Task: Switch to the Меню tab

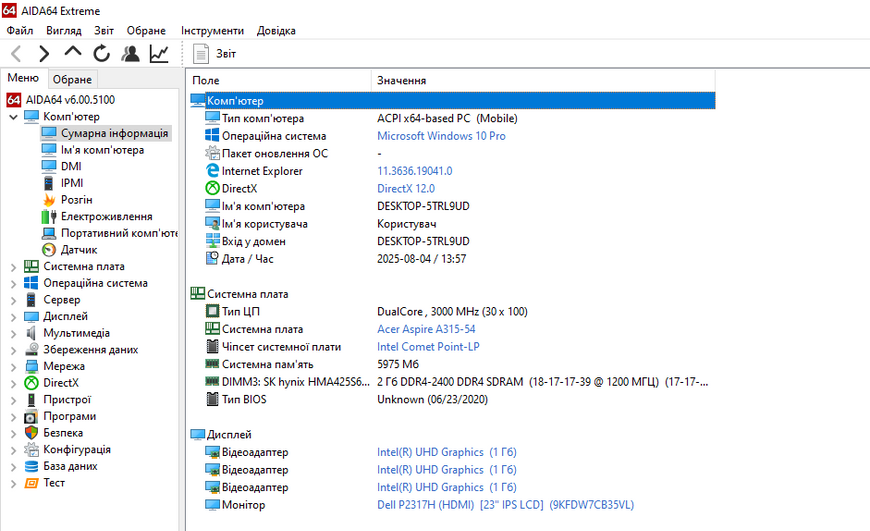Action: [x=23, y=78]
